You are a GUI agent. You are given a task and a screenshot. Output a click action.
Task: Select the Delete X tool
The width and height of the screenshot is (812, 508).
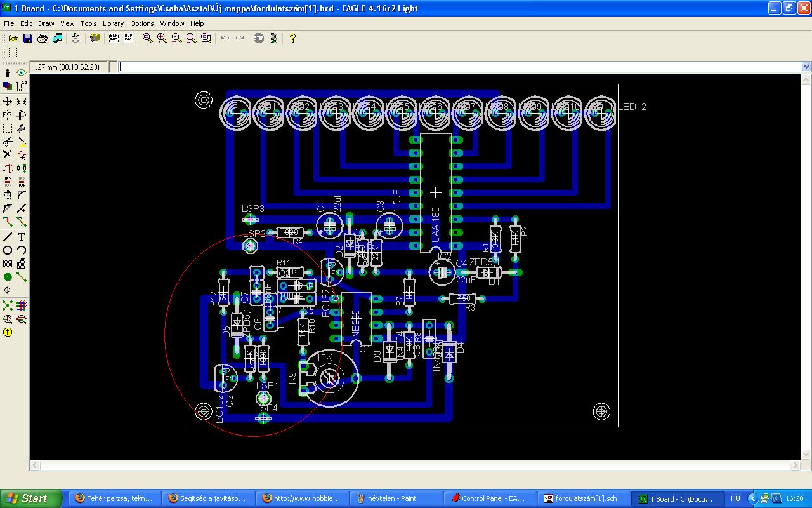pyautogui.click(x=8, y=154)
